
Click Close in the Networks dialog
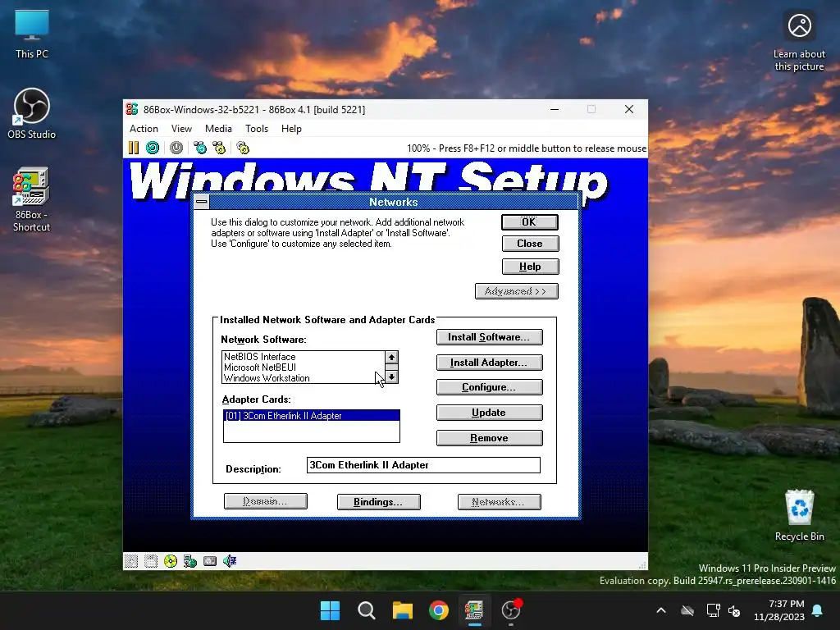531,244
